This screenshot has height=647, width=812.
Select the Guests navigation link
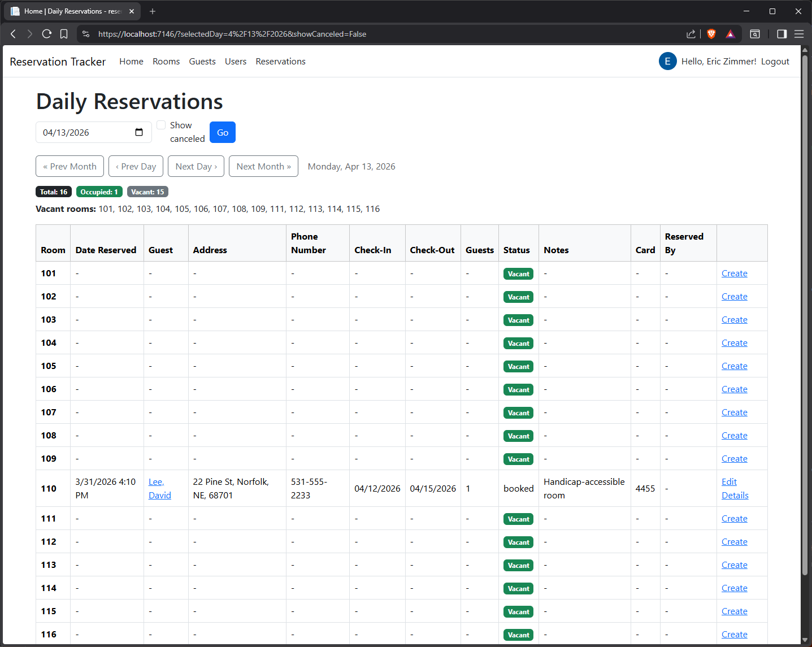coord(202,61)
